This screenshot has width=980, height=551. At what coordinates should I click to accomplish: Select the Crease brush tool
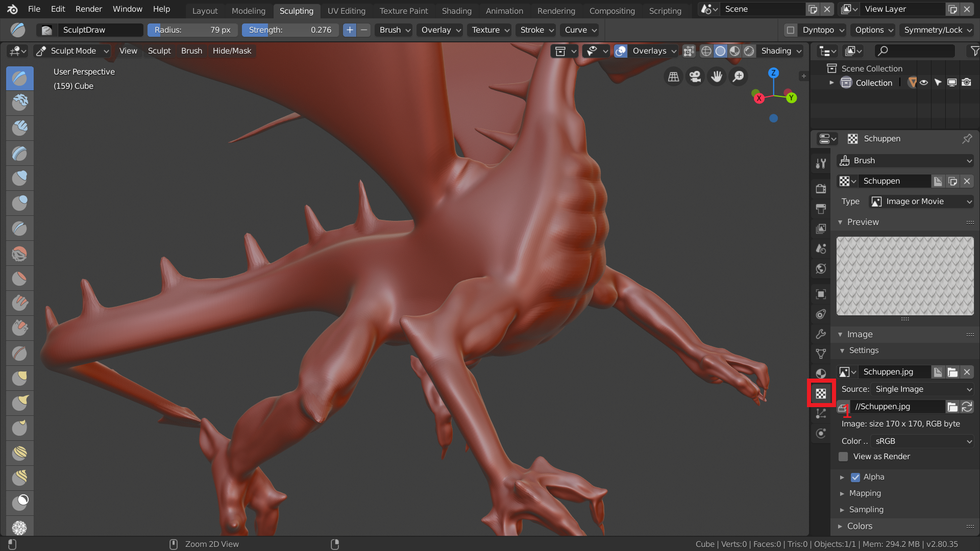pyautogui.click(x=20, y=228)
